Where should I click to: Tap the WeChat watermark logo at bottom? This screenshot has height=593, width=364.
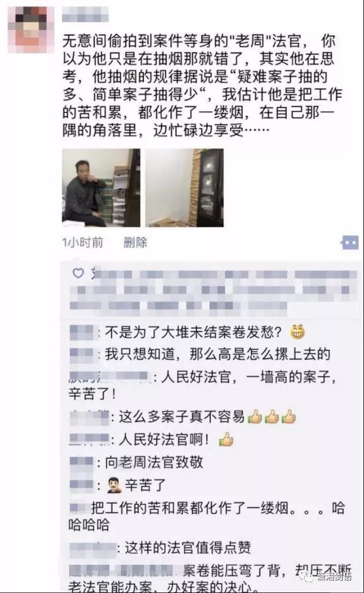[306, 577]
